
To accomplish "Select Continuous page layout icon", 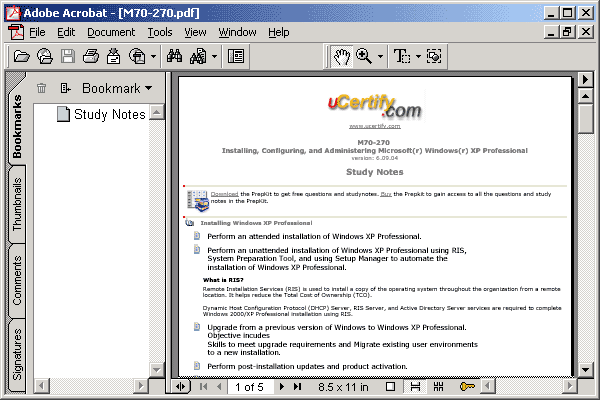I will (x=415, y=387).
